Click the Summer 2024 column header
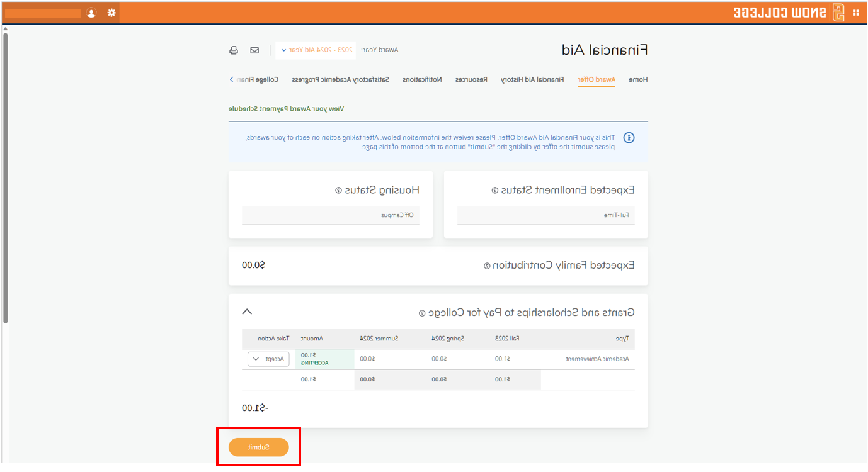This screenshot has width=868, height=472. 379,339
